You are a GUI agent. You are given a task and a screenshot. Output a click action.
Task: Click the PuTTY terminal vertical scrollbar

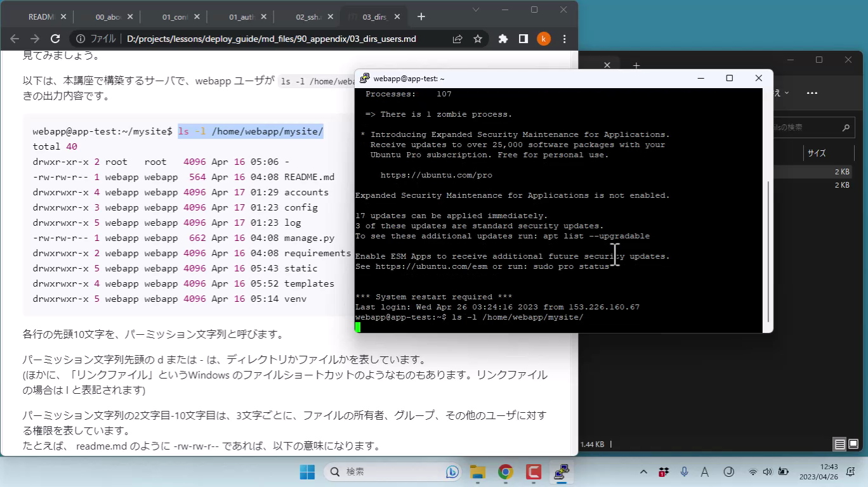(768, 254)
